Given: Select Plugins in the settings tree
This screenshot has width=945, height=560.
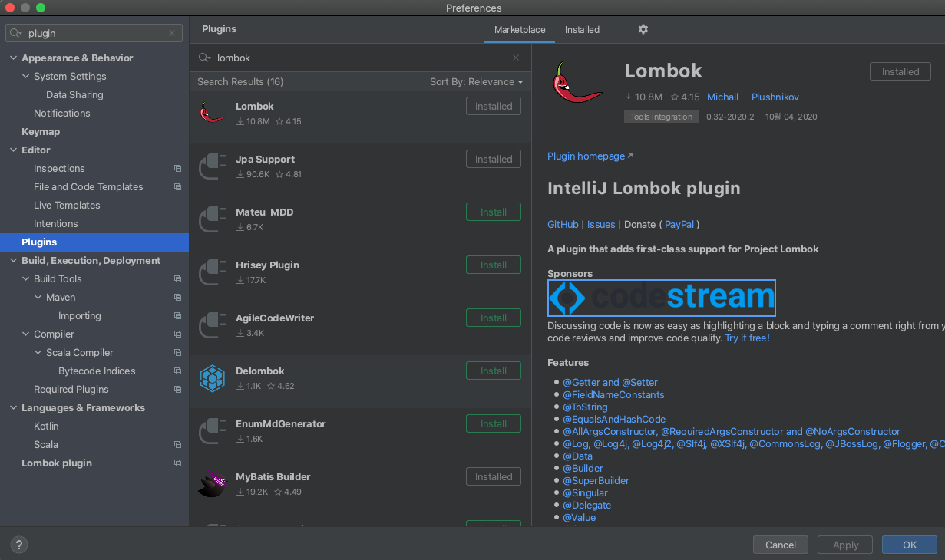Looking at the screenshot, I should [x=94, y=242].
